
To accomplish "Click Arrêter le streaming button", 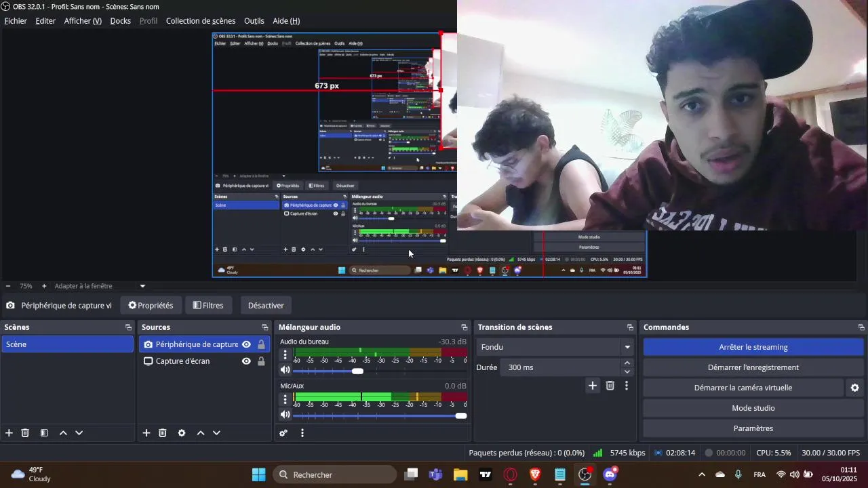I will (753, 347).
